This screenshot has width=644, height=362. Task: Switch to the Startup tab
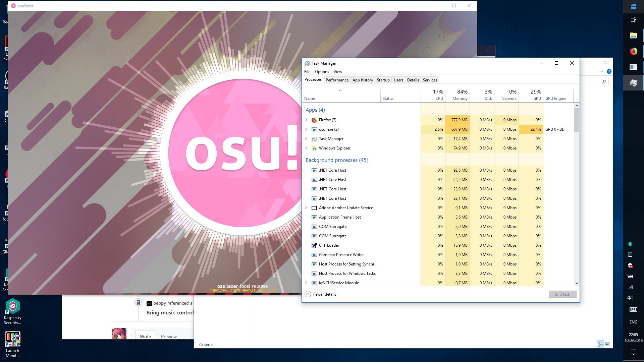click(383, 80)
